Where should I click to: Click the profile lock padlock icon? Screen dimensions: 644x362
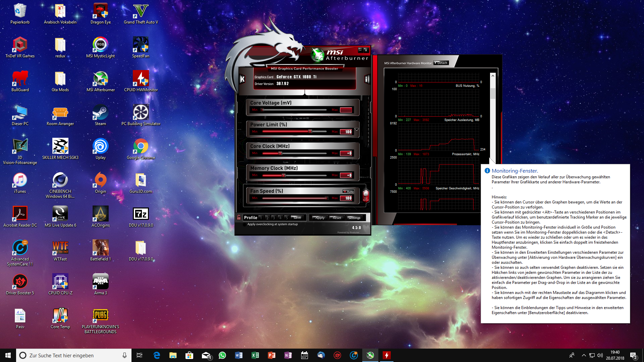[239, 218]
